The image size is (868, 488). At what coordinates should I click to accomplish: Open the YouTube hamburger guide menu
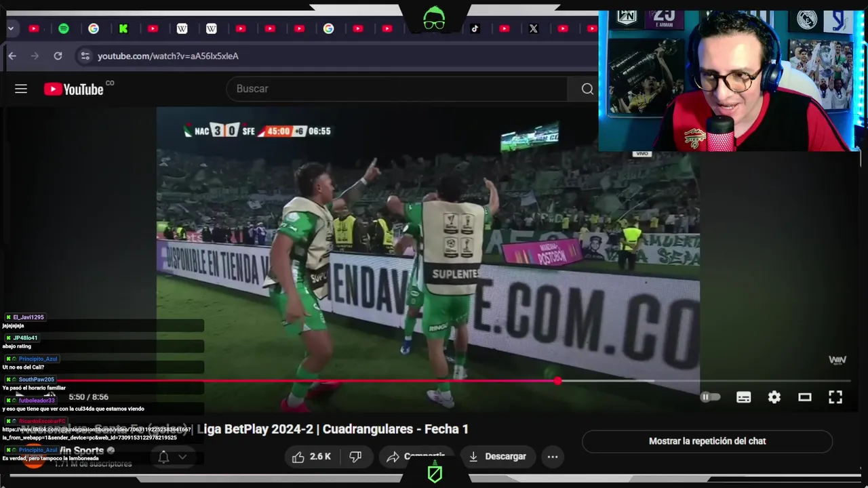click(x=21, y=89)
